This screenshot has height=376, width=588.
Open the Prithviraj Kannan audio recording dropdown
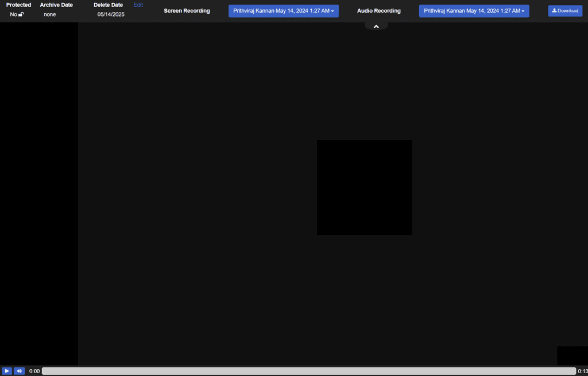click(x=474, y=10)
